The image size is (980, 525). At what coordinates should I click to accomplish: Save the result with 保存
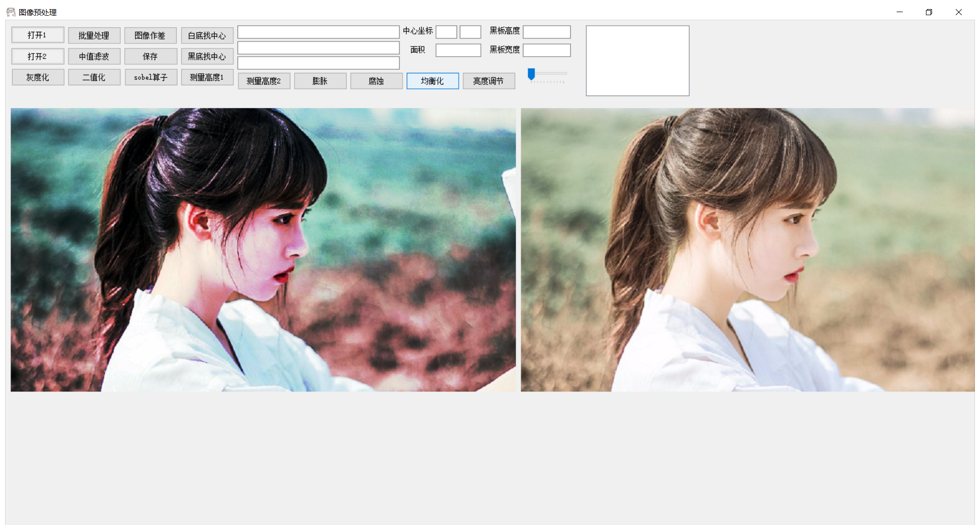pos(151,56)
